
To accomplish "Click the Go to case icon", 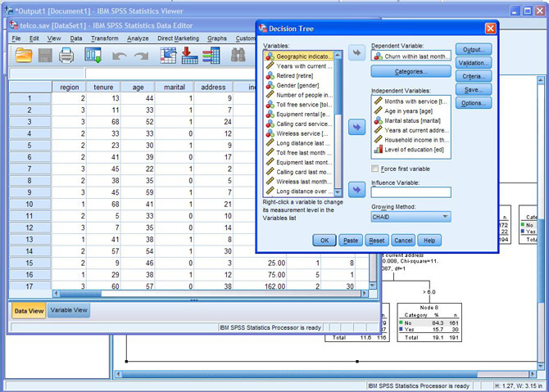I will tap(168, 56).
